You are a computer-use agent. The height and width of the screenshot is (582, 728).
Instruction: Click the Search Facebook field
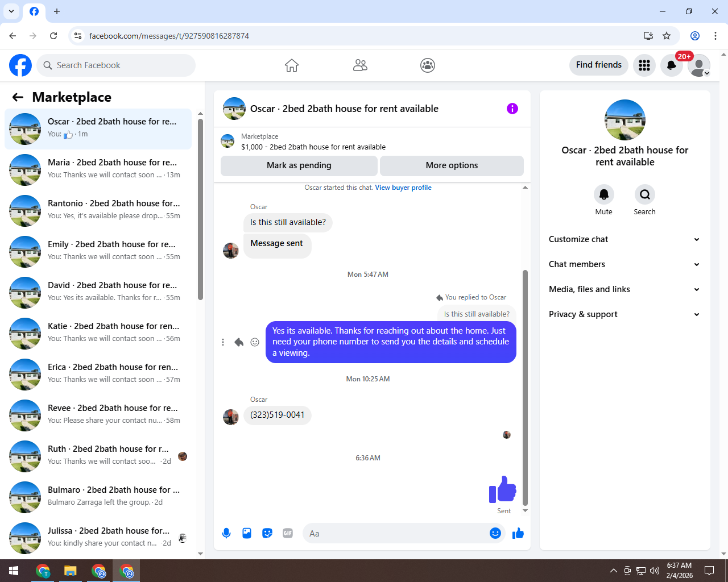116,65
